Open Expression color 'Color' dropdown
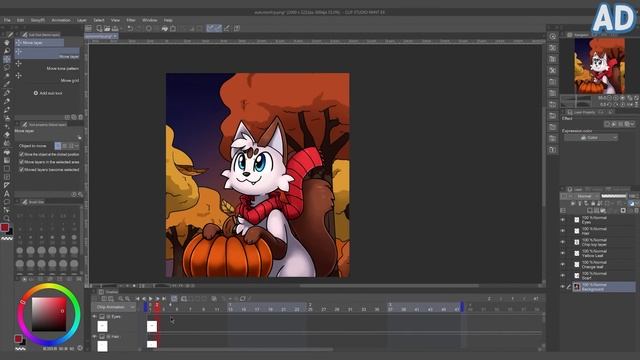 (591, 138)
